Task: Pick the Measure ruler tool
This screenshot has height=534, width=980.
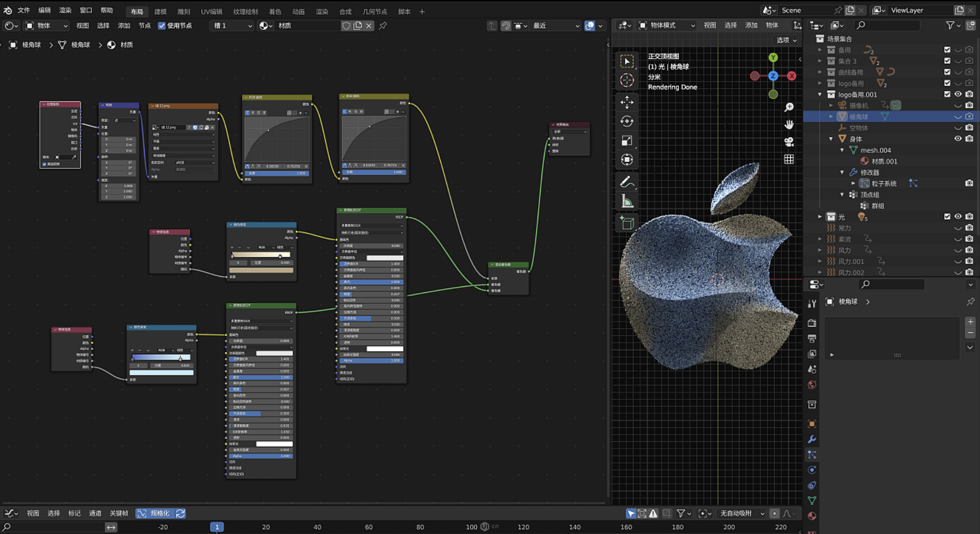Action: (x=627, y=201)
